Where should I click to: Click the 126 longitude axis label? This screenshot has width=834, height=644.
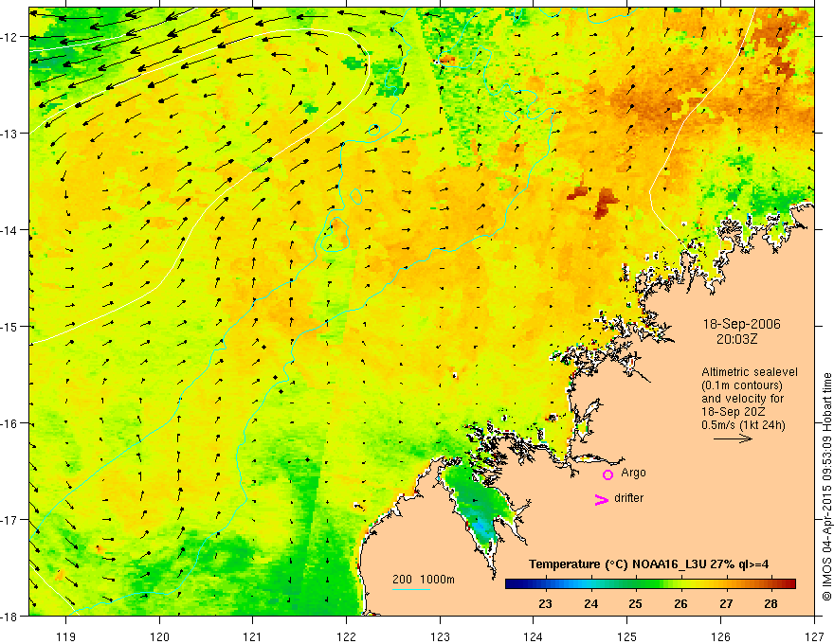coord(720,636)
